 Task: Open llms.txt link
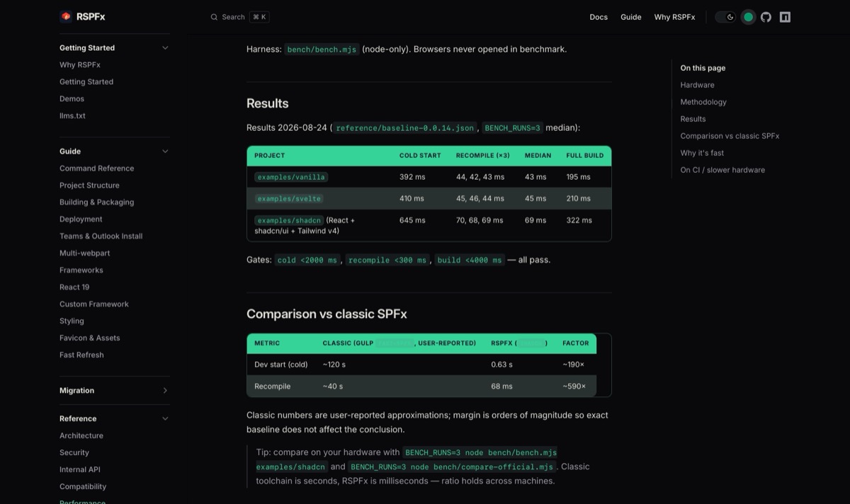pyautogui.click(x=72, y=116)
